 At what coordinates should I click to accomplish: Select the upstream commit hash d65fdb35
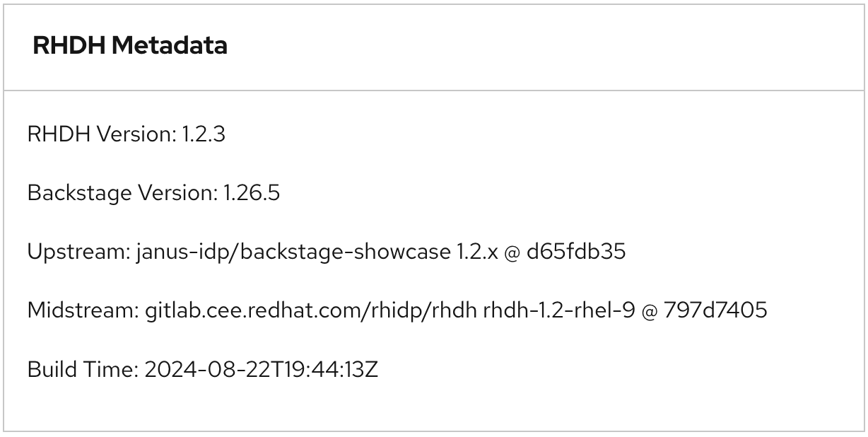pyautogui.click(x=576, y=251)
